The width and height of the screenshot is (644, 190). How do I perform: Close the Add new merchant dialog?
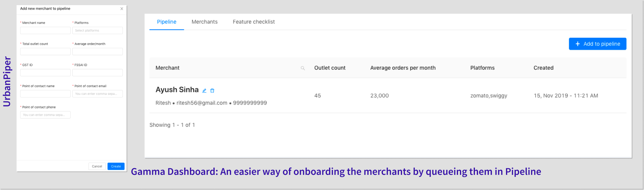click(122, 9)
